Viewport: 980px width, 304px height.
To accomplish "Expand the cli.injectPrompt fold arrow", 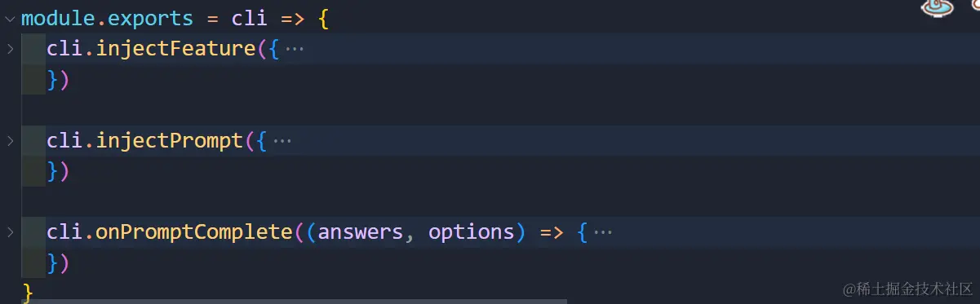I will [10, 141].
